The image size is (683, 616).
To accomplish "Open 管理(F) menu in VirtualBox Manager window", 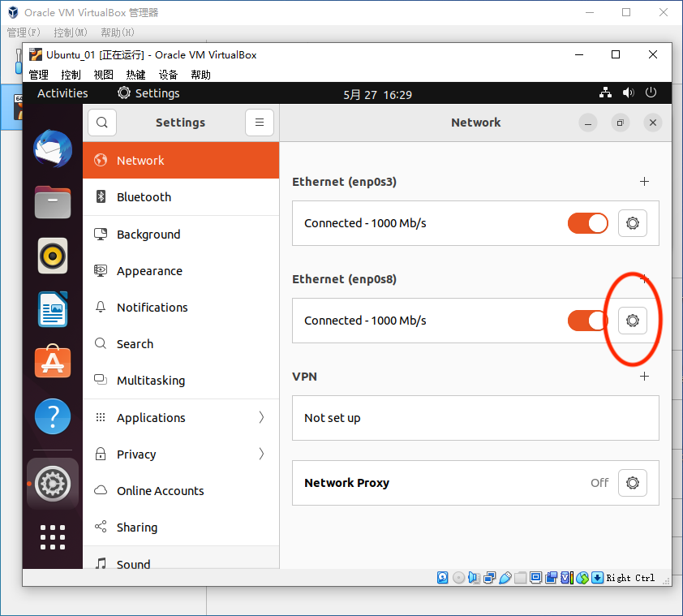I will click(x=24, y=32).
